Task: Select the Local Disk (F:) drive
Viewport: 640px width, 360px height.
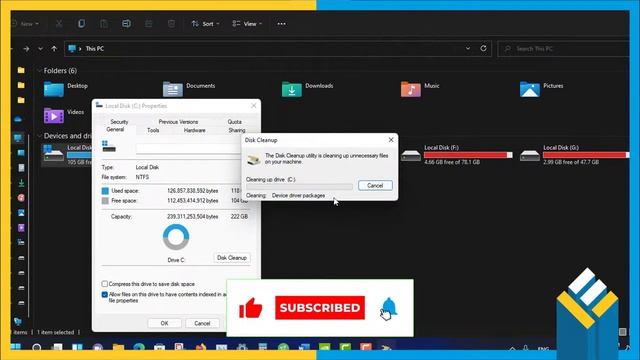Action: coord(456,155)
